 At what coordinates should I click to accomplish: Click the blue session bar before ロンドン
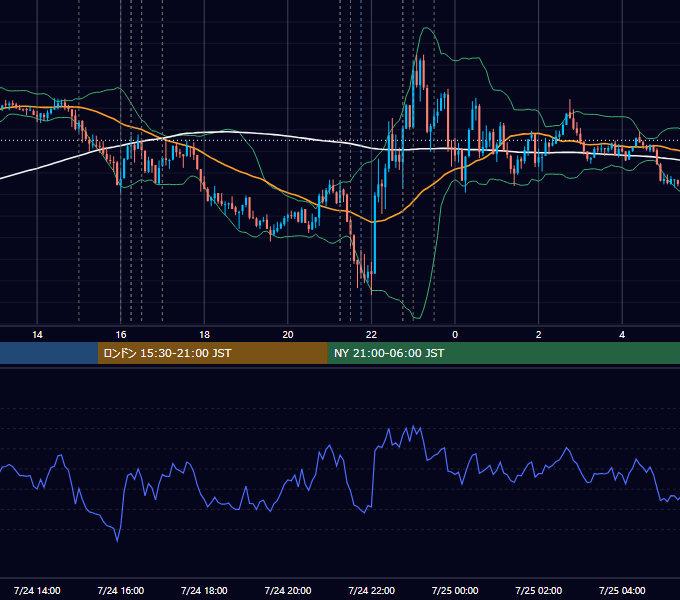(49, 353)
